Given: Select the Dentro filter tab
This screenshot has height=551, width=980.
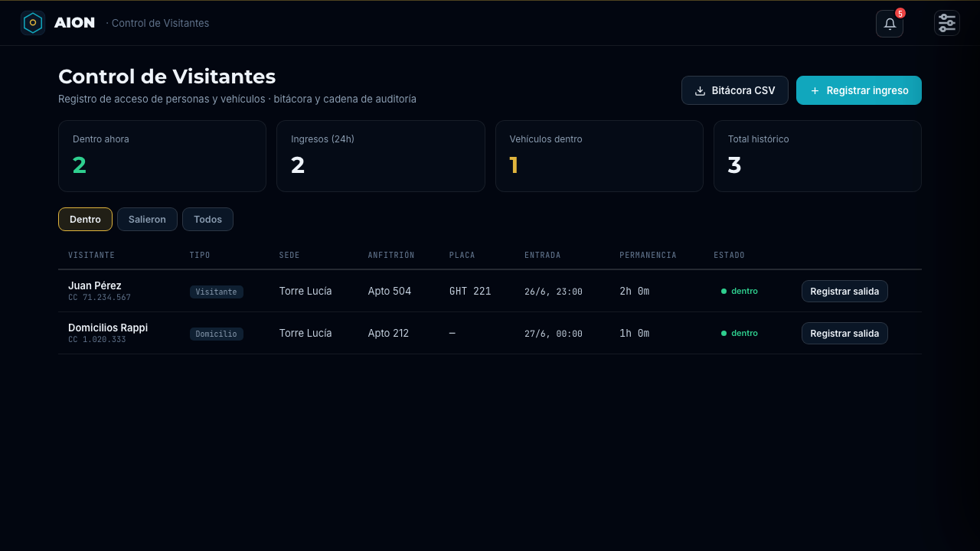Looking at the screenshot, I should pos(85,220).
